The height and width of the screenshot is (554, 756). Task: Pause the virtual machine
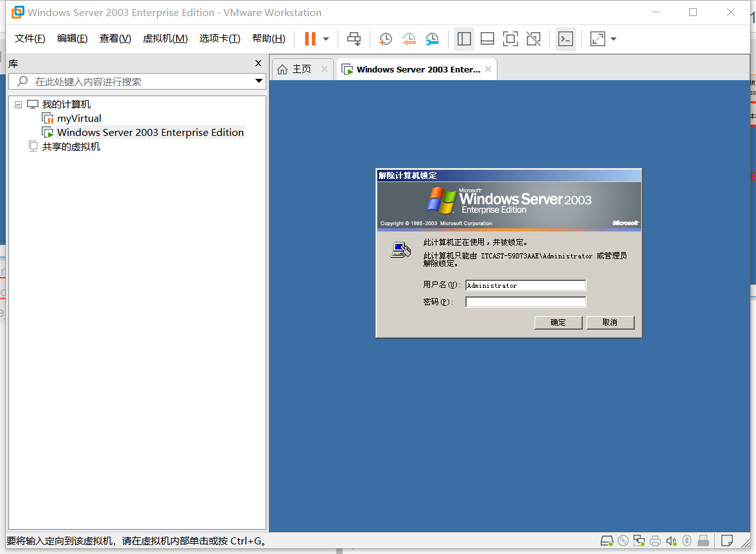[310, 38]
